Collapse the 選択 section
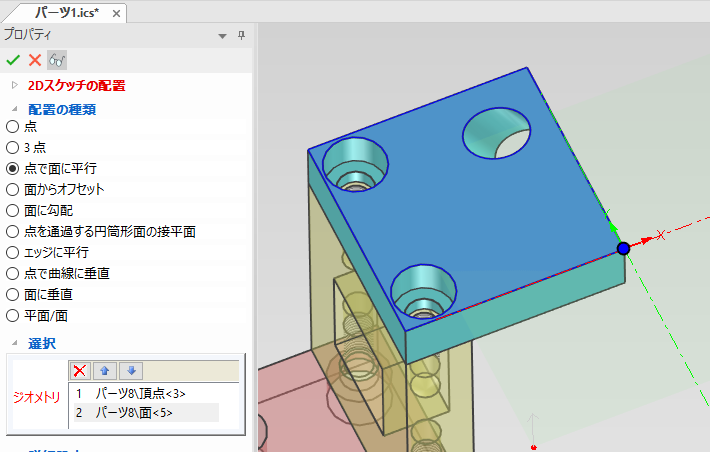The image size is (710, 452). click(x=14, y=343)
